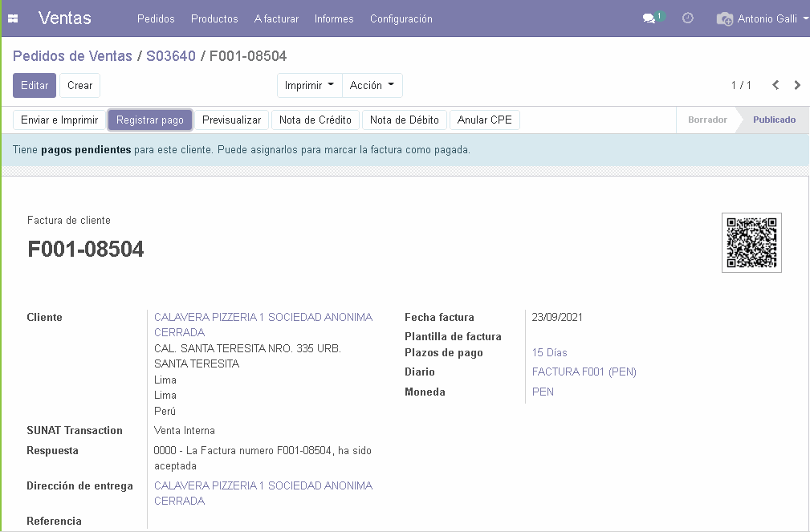The image size is (810, 532).
Task: Click the Registrar pago button
Action: [x=150, y=120]
